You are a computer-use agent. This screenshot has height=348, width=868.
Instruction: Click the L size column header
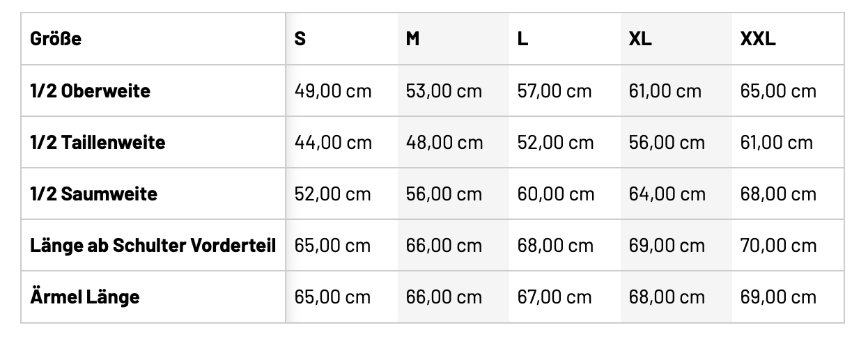(522, 39)
